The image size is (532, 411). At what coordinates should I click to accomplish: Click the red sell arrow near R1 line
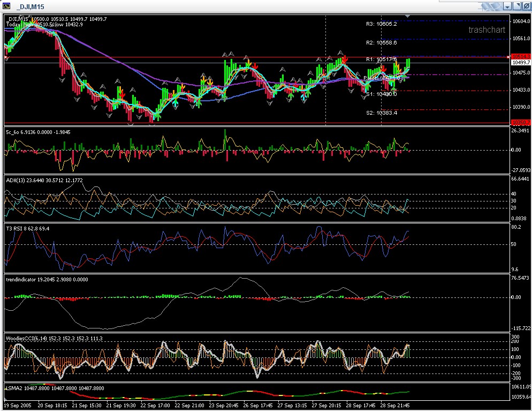point(345,58)
